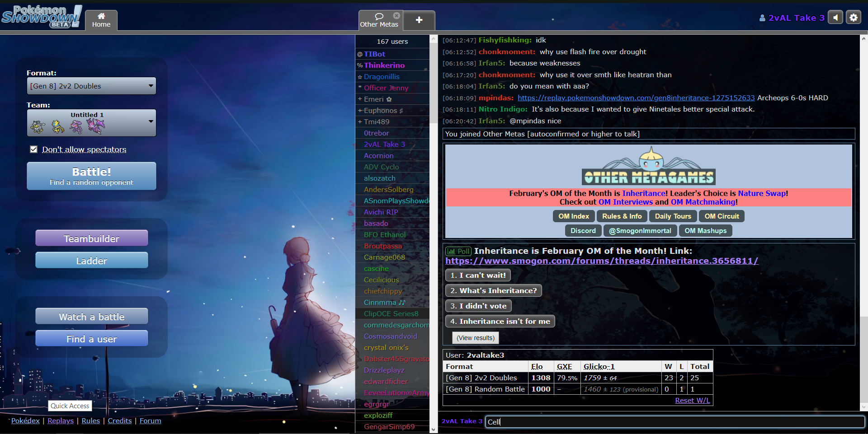Image resolution: width=868 pixels, height=434 pixels.
Task: Switch to the Home tab
Action: point(101,20)
